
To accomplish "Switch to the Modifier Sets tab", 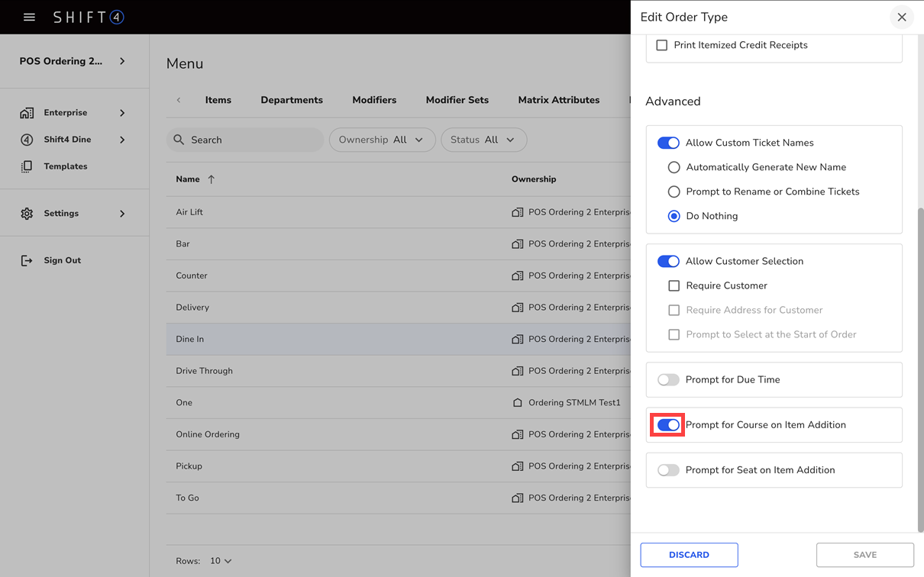I will pos(457,100).
